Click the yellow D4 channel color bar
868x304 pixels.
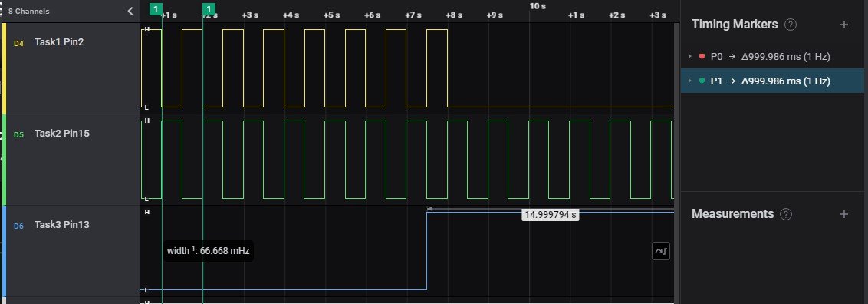5,68
